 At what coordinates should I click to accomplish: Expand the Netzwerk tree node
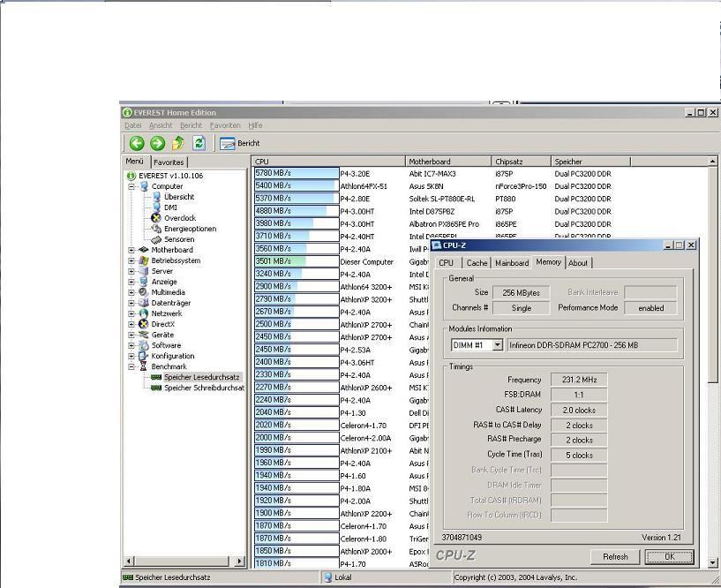[131, 313]
